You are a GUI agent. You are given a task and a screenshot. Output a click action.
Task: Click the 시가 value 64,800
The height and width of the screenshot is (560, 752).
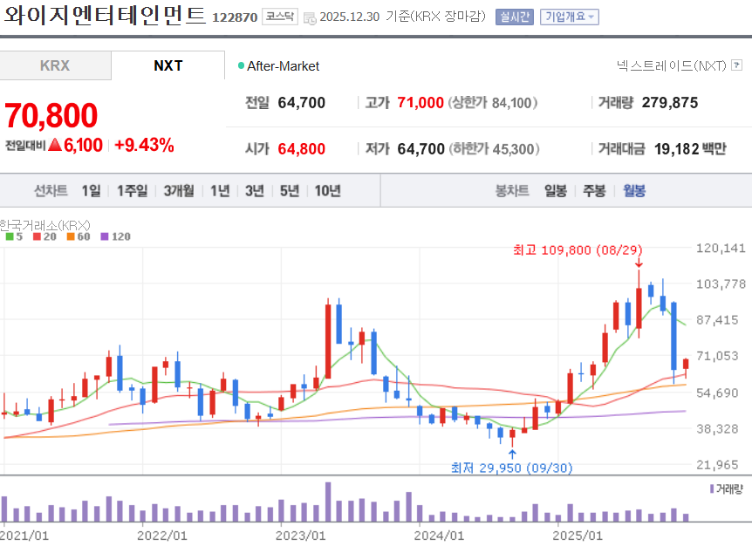(x=302, y=149)
